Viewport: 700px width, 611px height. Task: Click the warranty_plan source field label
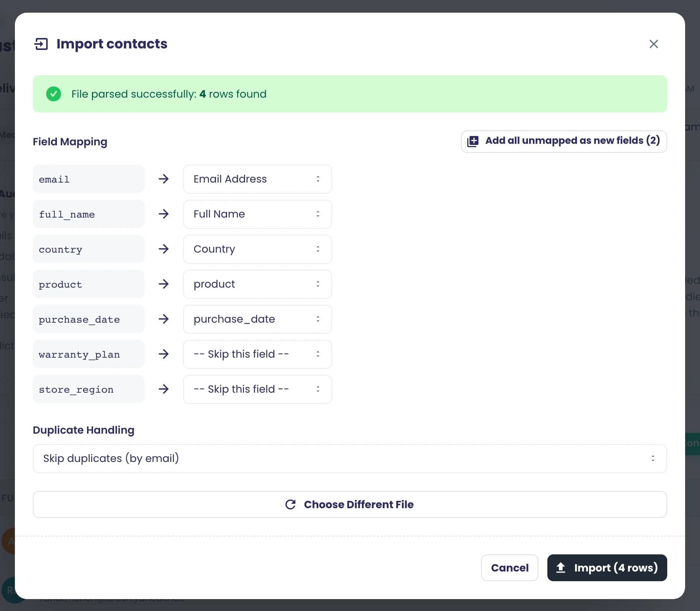(89, 354)
